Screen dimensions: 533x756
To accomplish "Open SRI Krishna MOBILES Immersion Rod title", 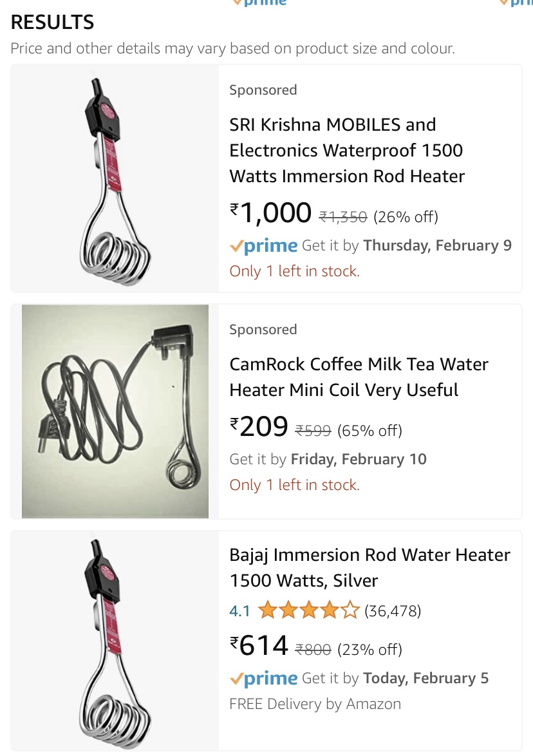I will click(347, 151).
